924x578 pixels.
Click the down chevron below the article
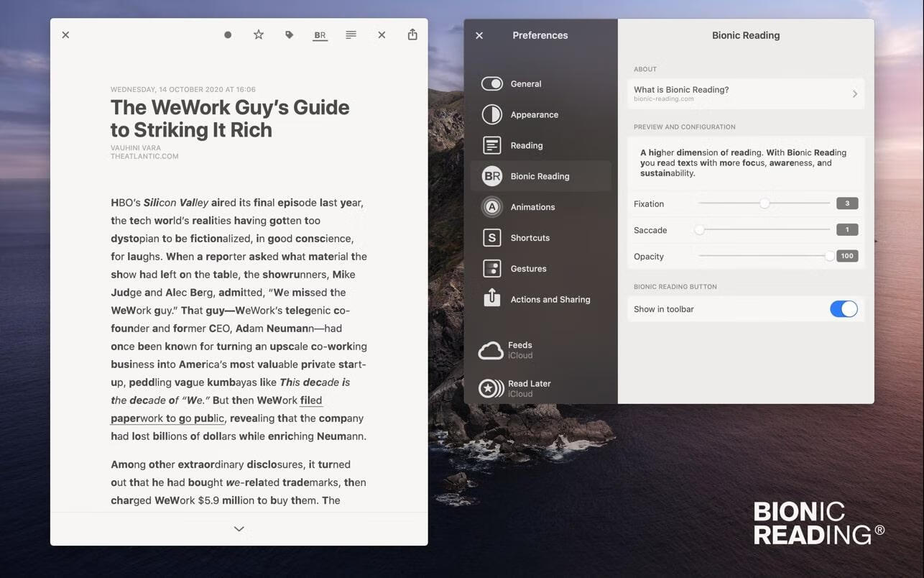[x=239, y=529]
